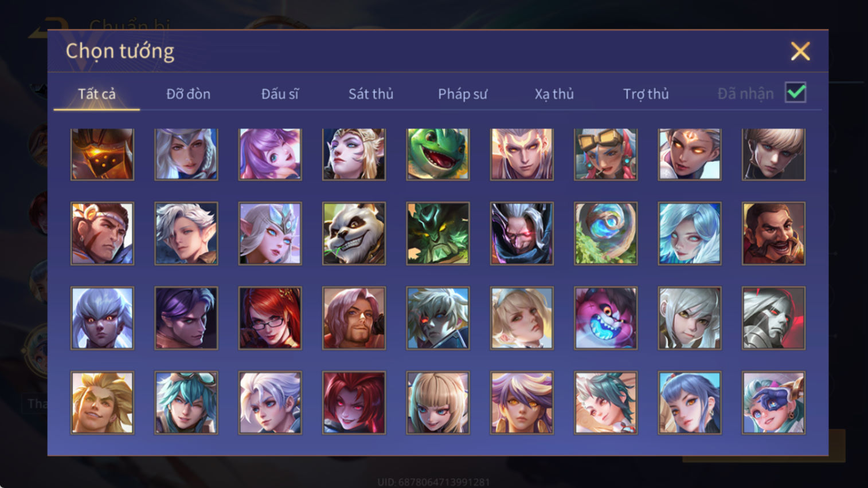Uncheck the Đã nhận checkbox
Viewport: 868px width, 488px height.
pyautogui.click(x=796, y=93)
